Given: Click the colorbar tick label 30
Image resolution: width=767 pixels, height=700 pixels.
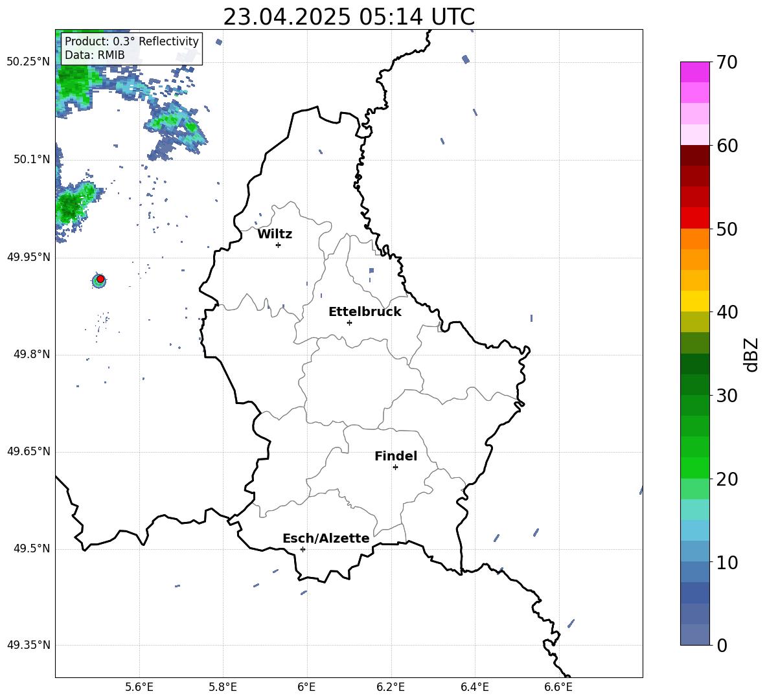Looking at the screenshot, I should tap(727, 396).
